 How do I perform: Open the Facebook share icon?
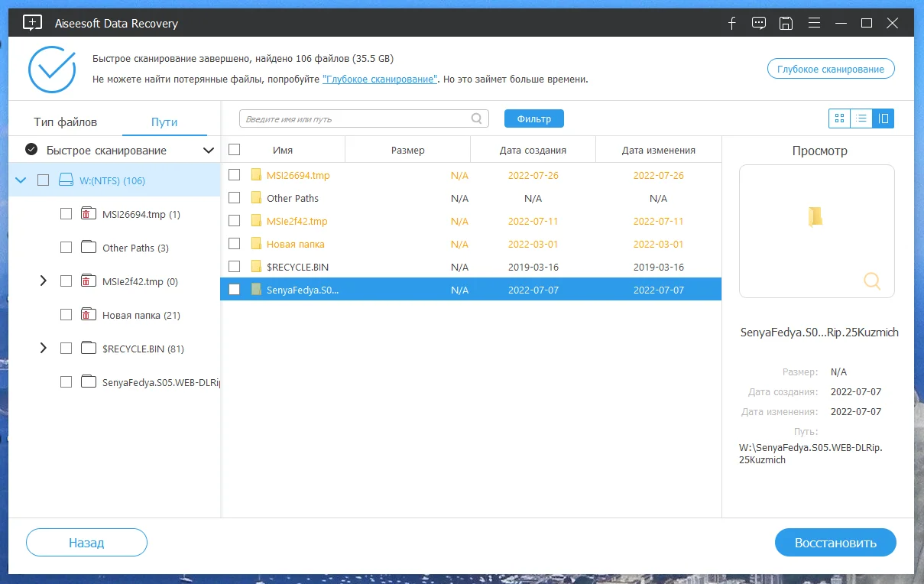pos(731,23)
